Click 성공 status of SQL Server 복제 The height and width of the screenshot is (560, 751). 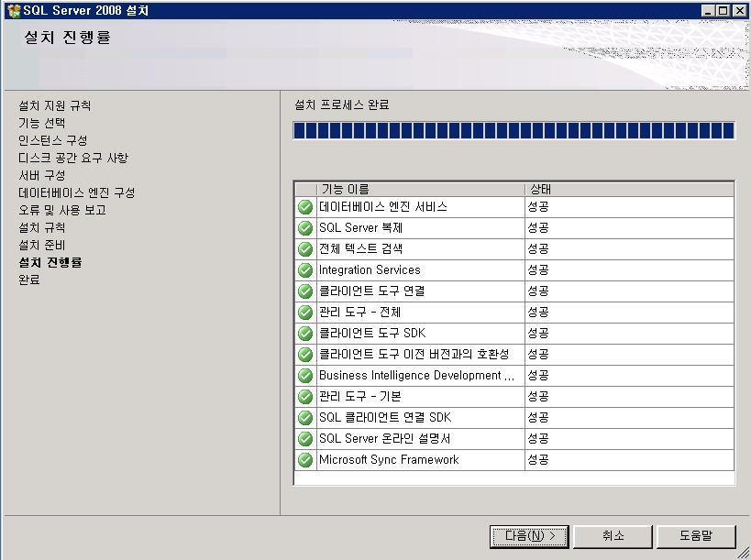click(538, 228)
